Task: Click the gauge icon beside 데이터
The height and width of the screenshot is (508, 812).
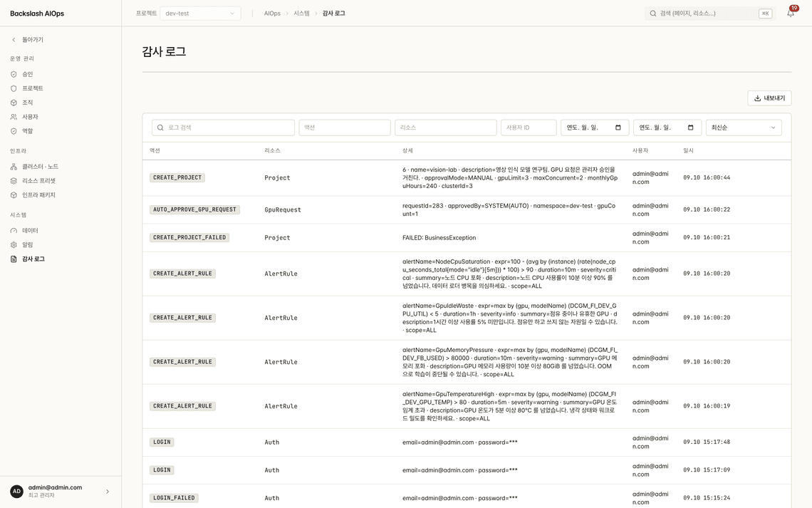Action: pos(14,230)
